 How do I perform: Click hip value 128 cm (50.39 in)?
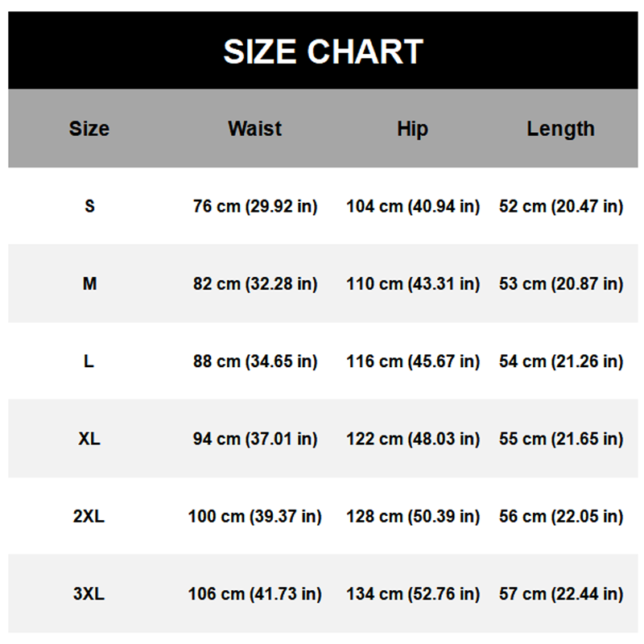[413, 516]
